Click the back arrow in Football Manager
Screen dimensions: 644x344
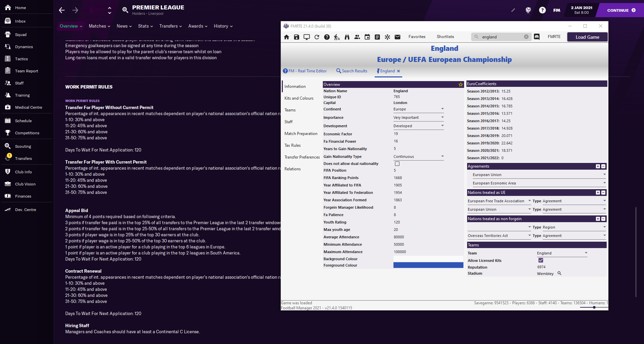click(x=62, y=10)
